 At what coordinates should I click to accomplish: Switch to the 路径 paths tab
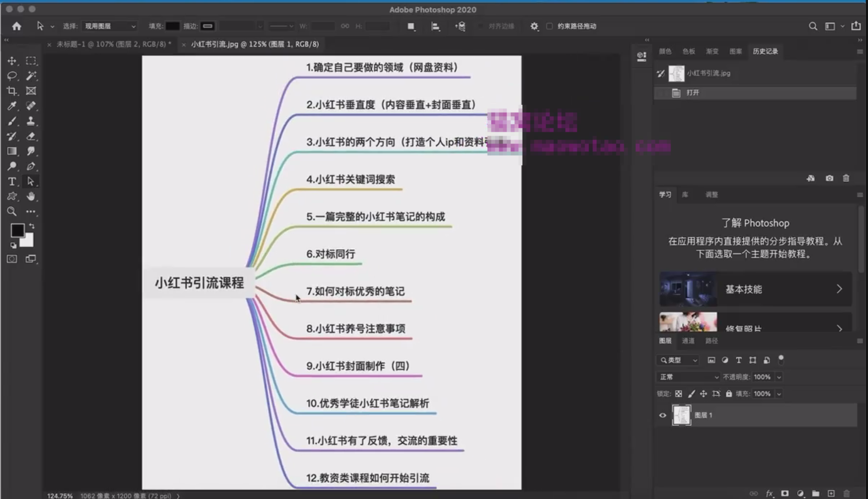(x=712, y=340)
